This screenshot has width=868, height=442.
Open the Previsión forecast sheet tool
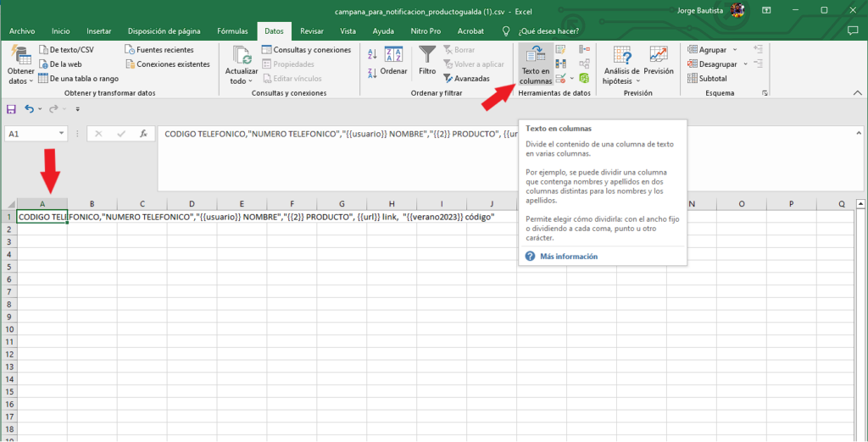659,62
